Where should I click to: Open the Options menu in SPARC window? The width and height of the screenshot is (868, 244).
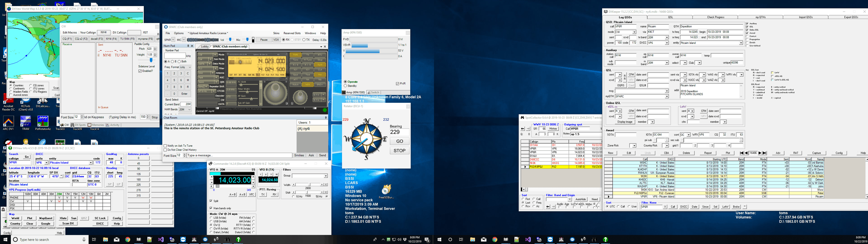pos(179,33)
